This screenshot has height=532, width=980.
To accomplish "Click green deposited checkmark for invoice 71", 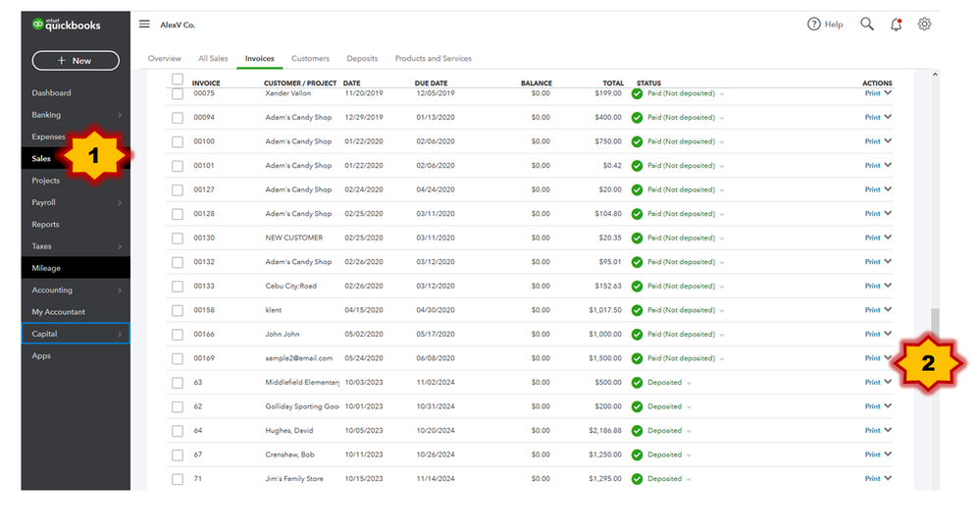I will point(637,479).
